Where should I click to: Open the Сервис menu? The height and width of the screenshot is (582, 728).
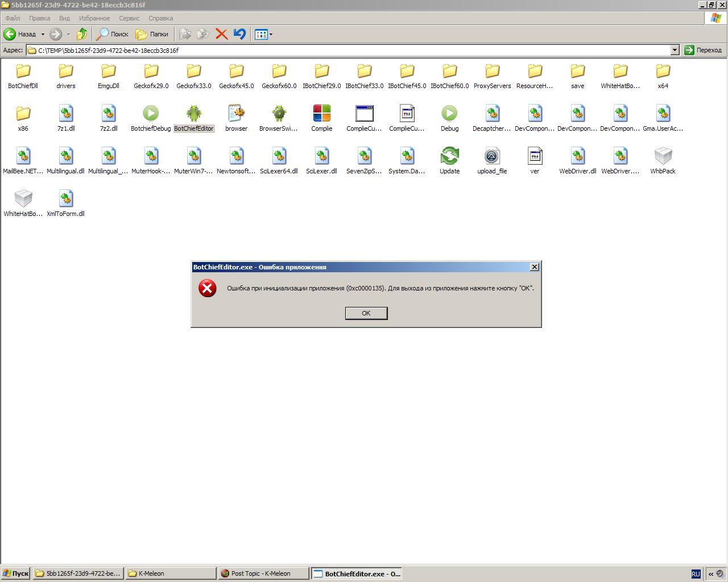[129, 18]
